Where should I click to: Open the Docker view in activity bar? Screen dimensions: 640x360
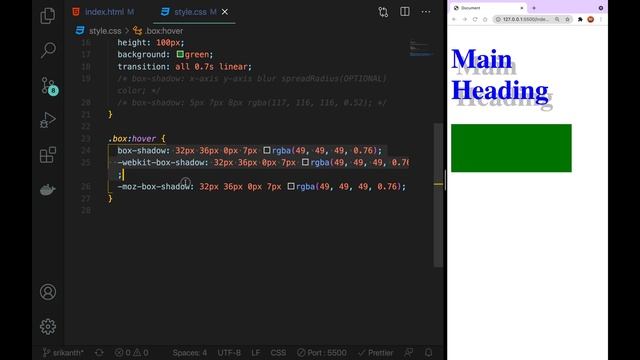pos(48,190)
